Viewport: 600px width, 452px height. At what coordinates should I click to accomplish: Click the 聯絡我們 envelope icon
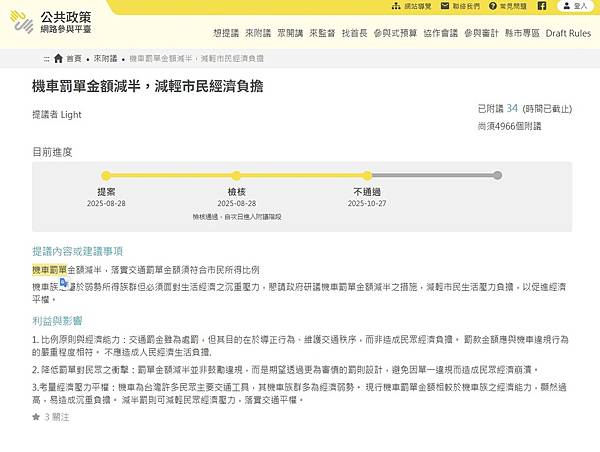(x=445, y=6)
